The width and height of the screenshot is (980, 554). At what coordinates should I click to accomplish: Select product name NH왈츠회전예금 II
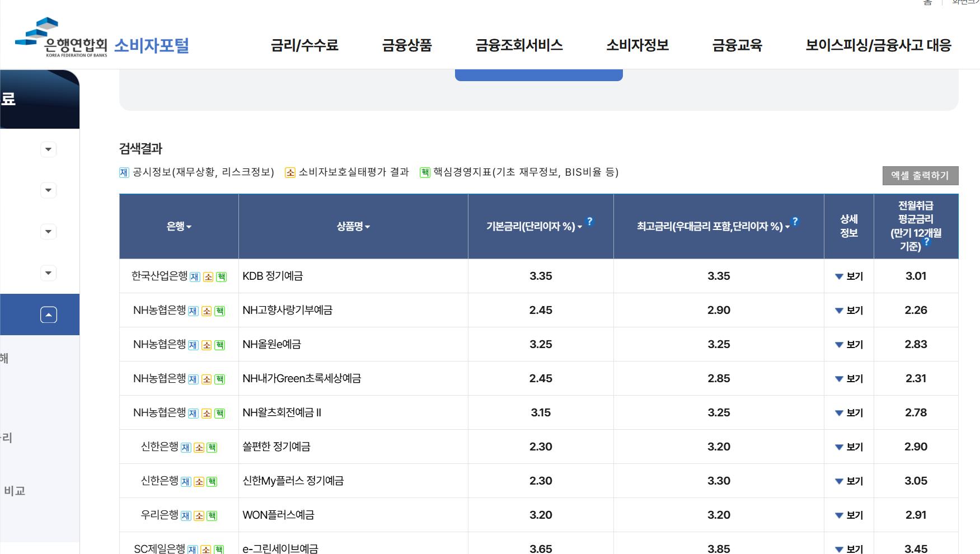[282, 412]
